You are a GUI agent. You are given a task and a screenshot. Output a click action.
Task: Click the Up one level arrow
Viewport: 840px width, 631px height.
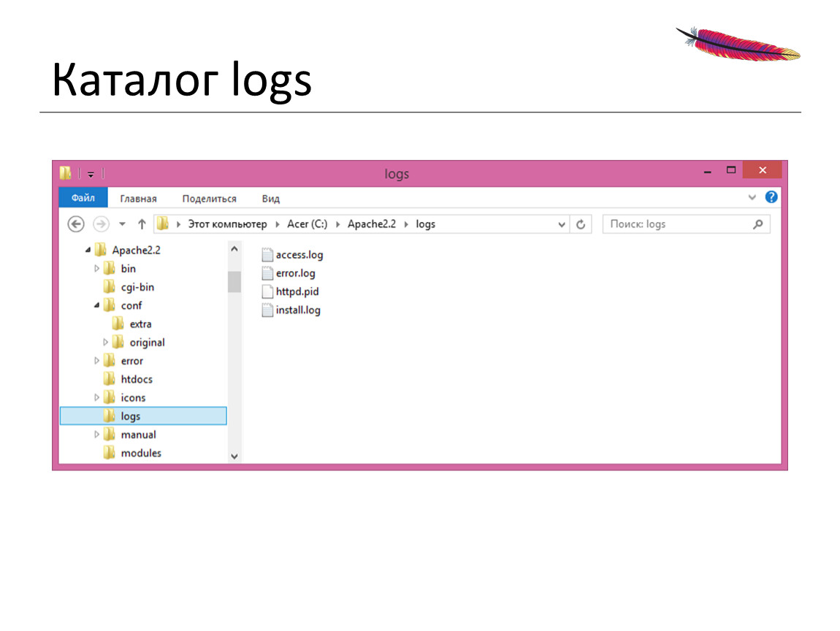point(142,224)
